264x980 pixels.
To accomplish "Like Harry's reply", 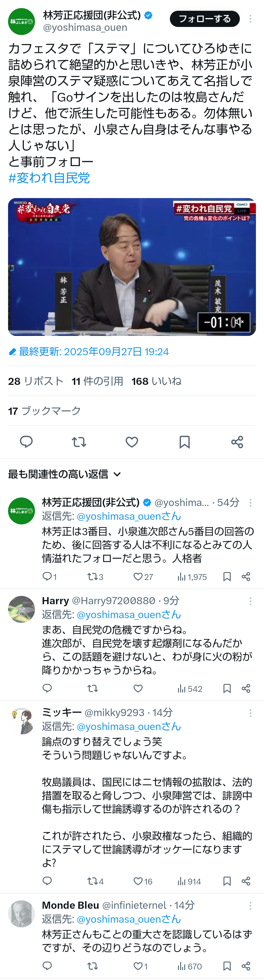I will tap(138, 688).
